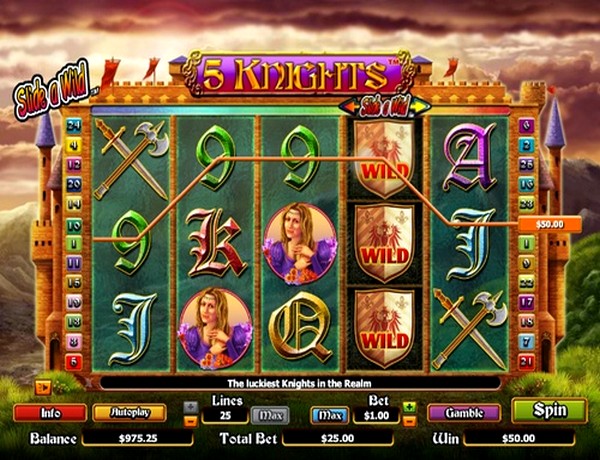Image resolution: width=600 pixels, height=460 pixels.
Task: Decrease bet with the orange minus
Action: pyautogui.click(x=409, y=421)
